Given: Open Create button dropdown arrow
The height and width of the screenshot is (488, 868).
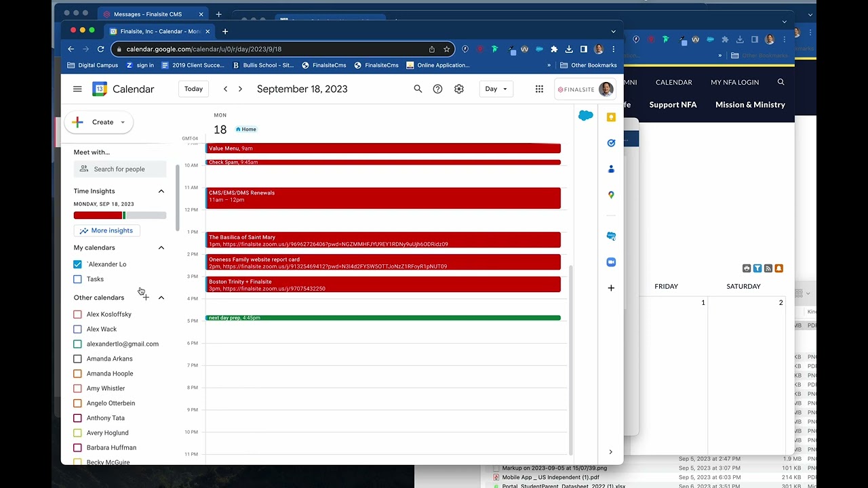Looking at the screenshot, I should click(123, 122).
